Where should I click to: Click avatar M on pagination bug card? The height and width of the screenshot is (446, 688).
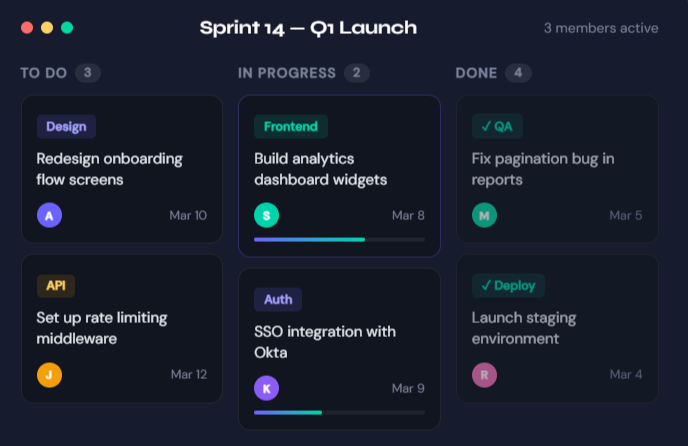coord(484,215)
